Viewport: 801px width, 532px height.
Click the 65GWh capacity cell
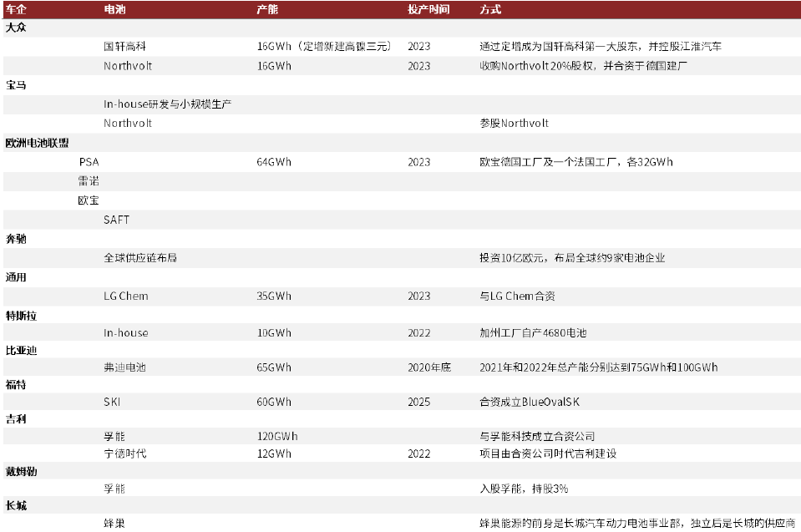click(274, 367)
